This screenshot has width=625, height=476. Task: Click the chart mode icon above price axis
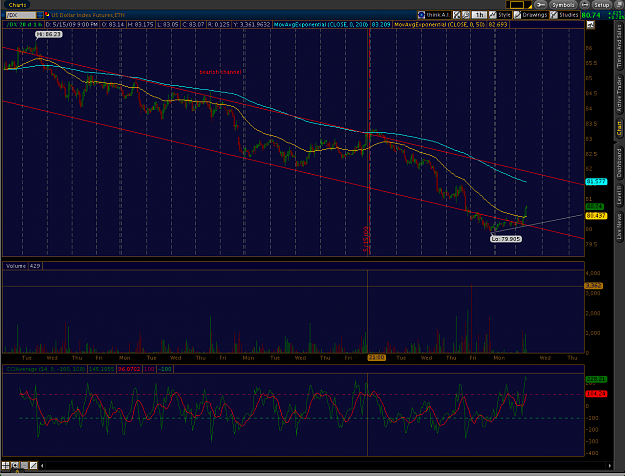click(590, 25)
